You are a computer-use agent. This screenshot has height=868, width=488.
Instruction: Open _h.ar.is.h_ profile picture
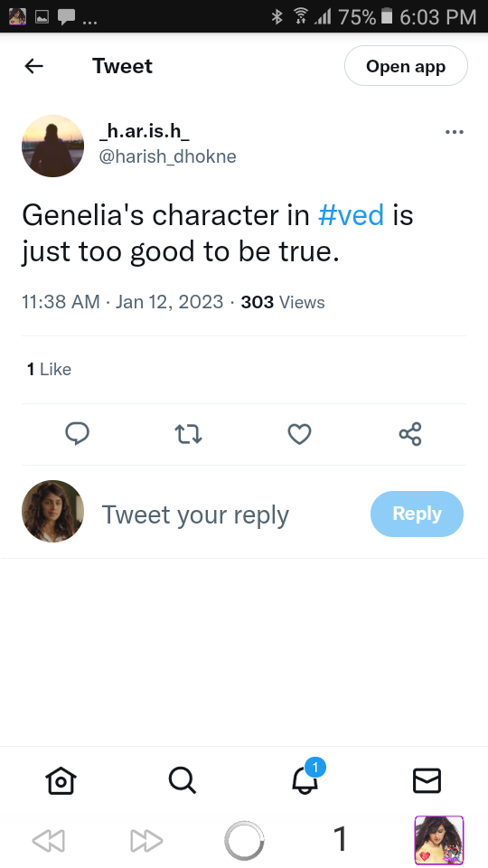point(53,146)
